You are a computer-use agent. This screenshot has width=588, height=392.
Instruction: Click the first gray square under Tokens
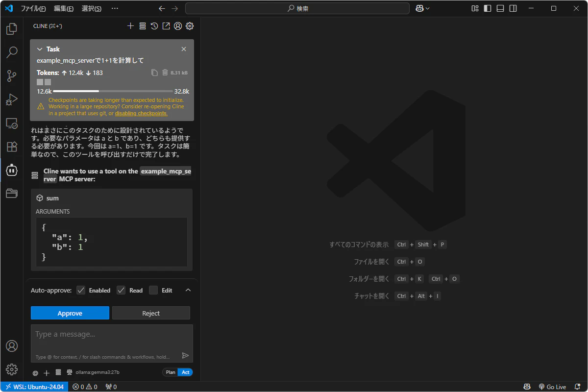(40, 82)
